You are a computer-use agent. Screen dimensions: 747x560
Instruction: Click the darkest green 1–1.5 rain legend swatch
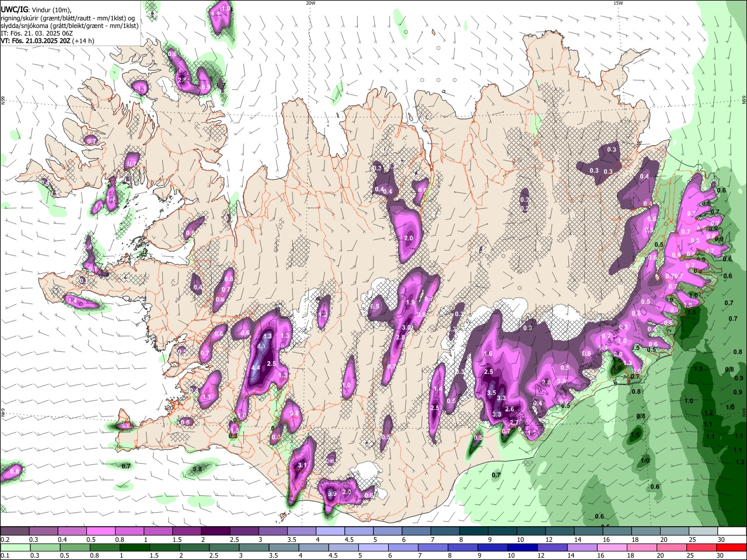tap(134, 547)
